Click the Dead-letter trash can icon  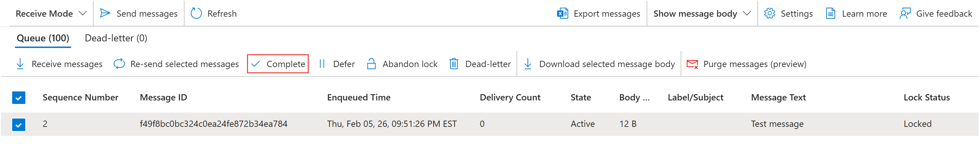[x=453, y=64]
